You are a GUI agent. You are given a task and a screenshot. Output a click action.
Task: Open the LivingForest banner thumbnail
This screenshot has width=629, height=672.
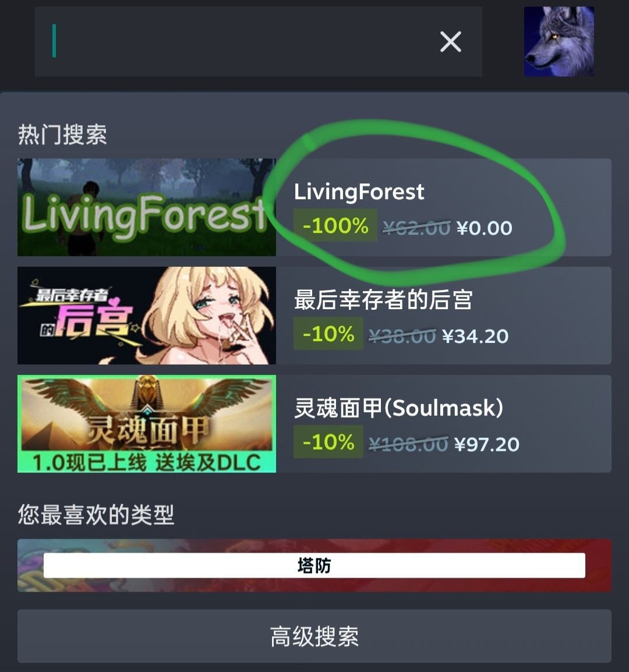point(147,207)
